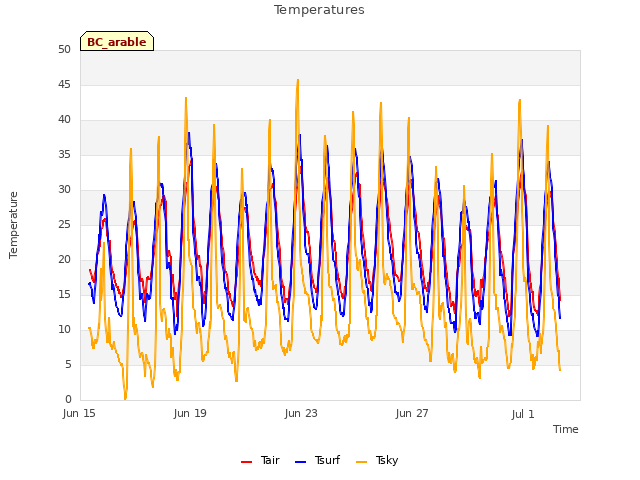Click the red Tair legend color marker
Image resolution: width=640 pixels, height=480 pixels.
pyautogui.click(x=247, y=462)
